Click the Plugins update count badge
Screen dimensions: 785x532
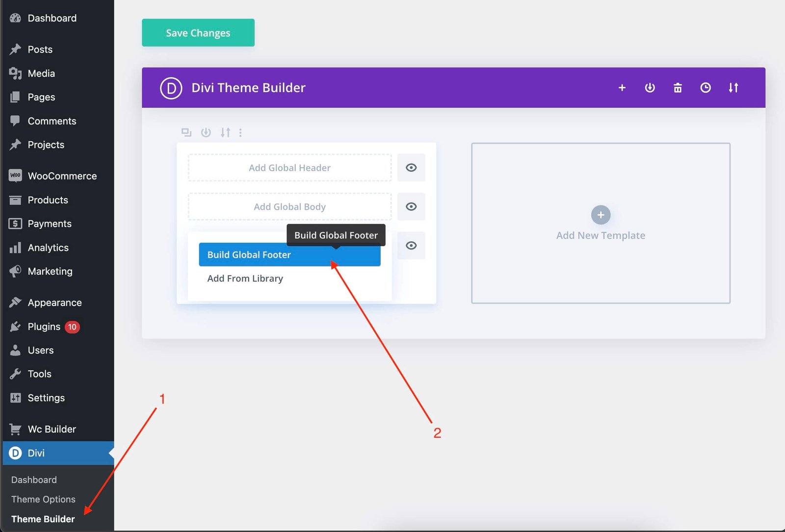(x=72, y=327)
